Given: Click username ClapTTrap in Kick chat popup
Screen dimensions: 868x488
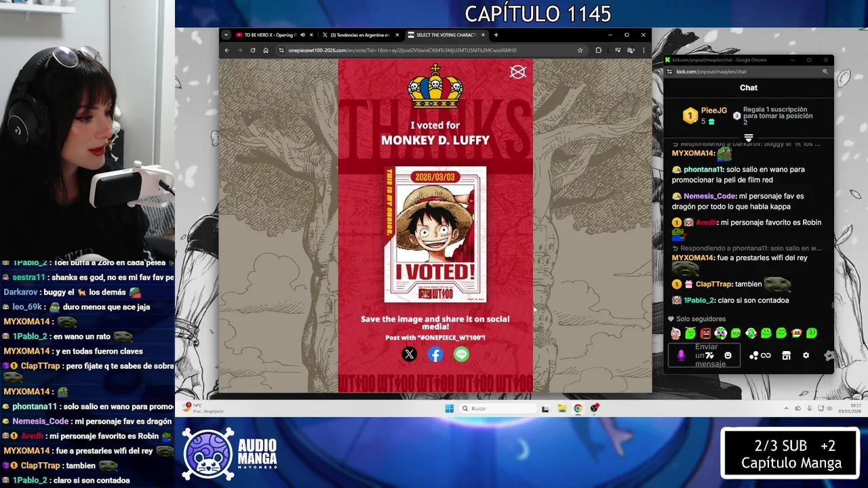Looking at the screenshot, I should coord(714,284).
